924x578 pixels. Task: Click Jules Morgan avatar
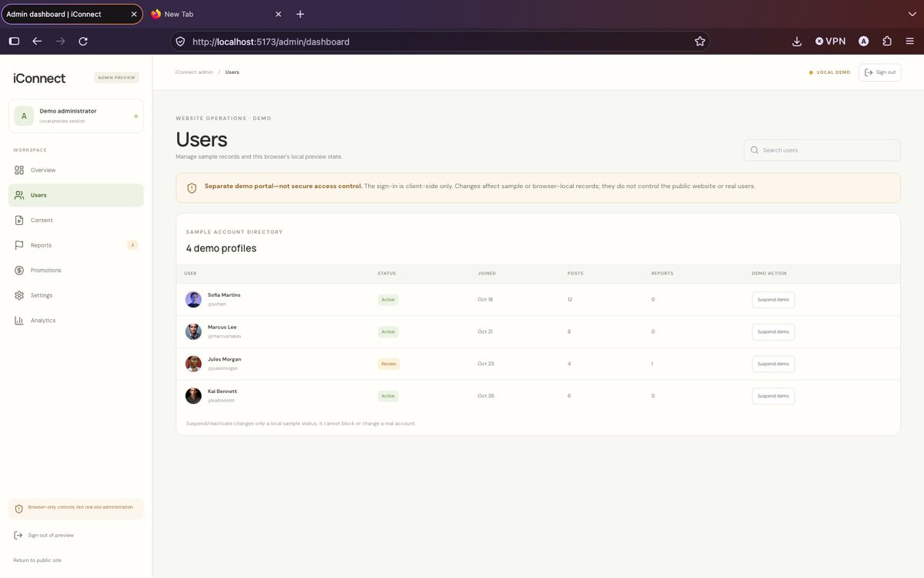(193, 364)
